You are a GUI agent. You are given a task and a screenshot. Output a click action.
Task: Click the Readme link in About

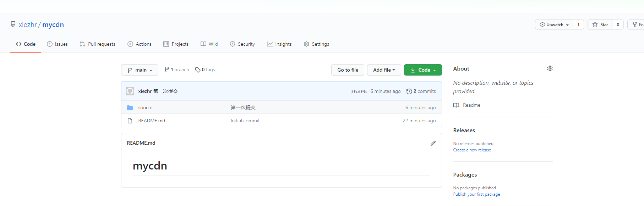coord(471,105)
